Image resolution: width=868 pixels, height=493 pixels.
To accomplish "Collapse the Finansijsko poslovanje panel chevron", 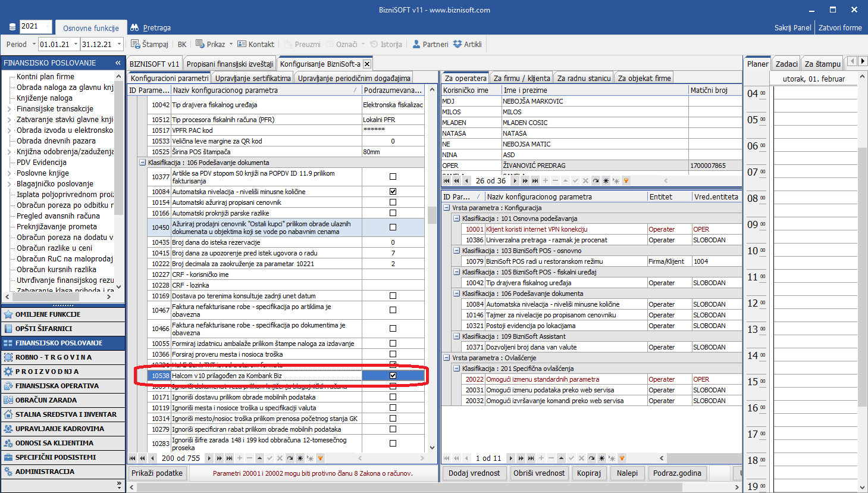I will coord(118,63).
